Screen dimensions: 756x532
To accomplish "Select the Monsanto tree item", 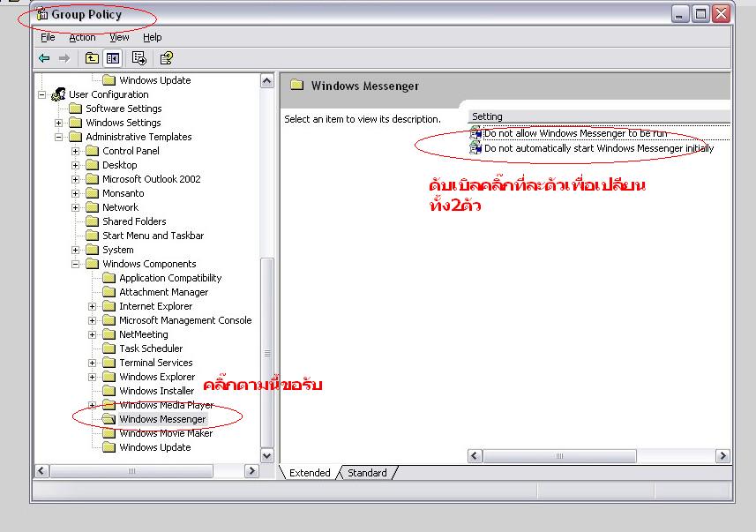I will (x=123, y=193).
